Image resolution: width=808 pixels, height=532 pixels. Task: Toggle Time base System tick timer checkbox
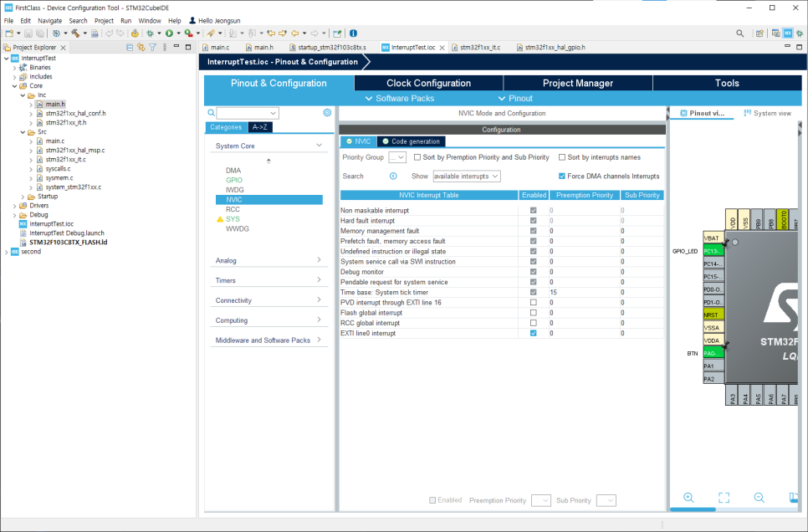point(534,292)
